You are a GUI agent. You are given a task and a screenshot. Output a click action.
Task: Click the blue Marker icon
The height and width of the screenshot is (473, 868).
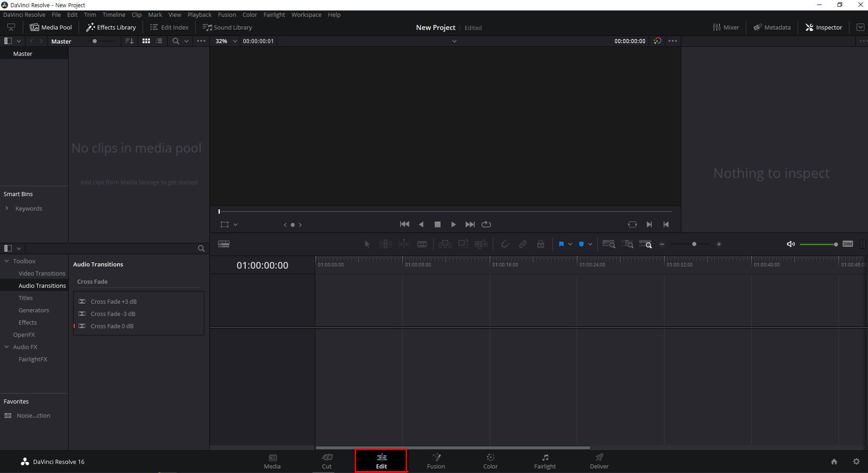[581, 244]
